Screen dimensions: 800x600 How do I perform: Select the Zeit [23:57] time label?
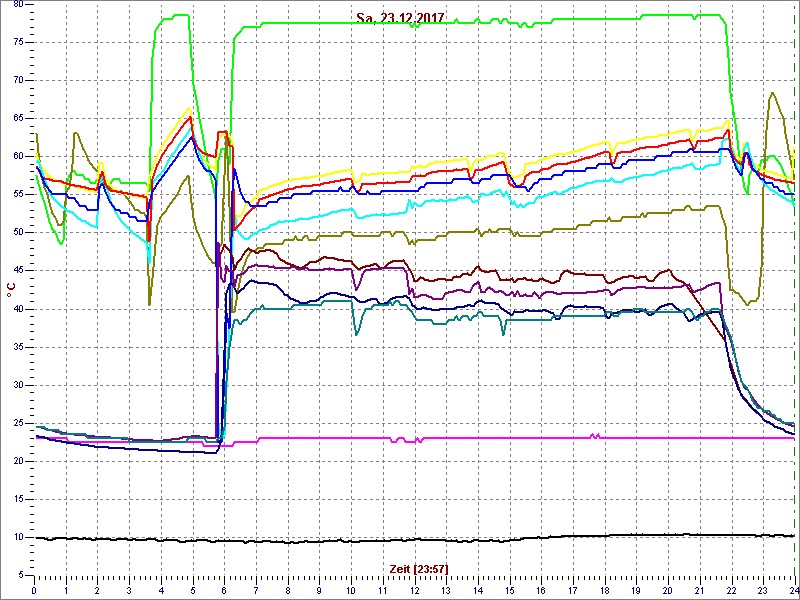pyautogui.click(x=419, y=569)
